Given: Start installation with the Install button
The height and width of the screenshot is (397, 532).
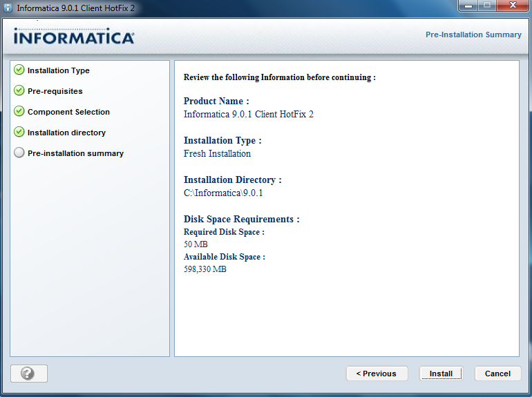Looking at the screenshot, I should [x=441, y=374].
